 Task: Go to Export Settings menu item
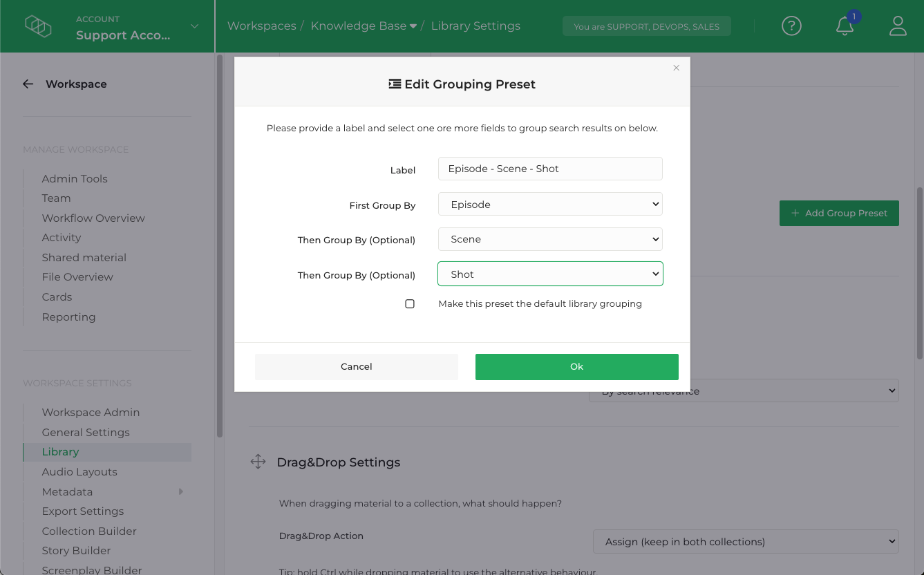82,511
